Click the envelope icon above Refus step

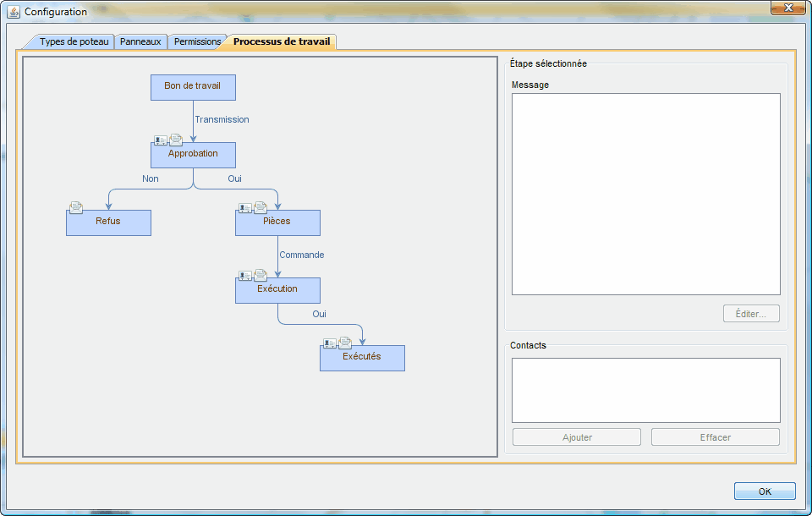(x=76, y=207)
